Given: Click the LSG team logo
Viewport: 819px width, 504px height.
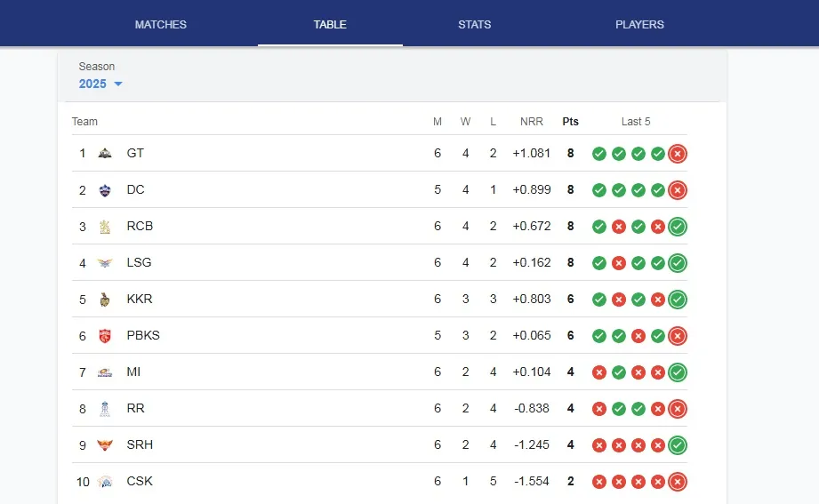Looking at the screenshot, I should click(x=105, y=263).
